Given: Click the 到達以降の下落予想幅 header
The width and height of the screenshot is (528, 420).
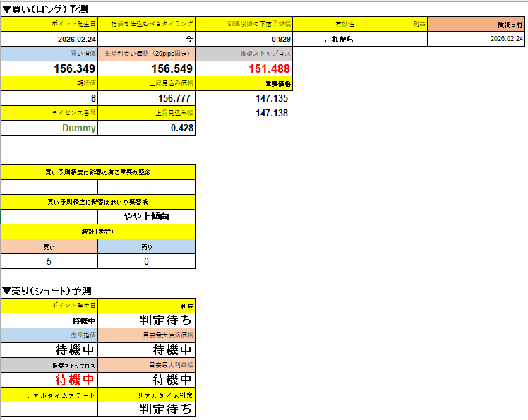Looking at the screenshot, I should coord(244,24).
